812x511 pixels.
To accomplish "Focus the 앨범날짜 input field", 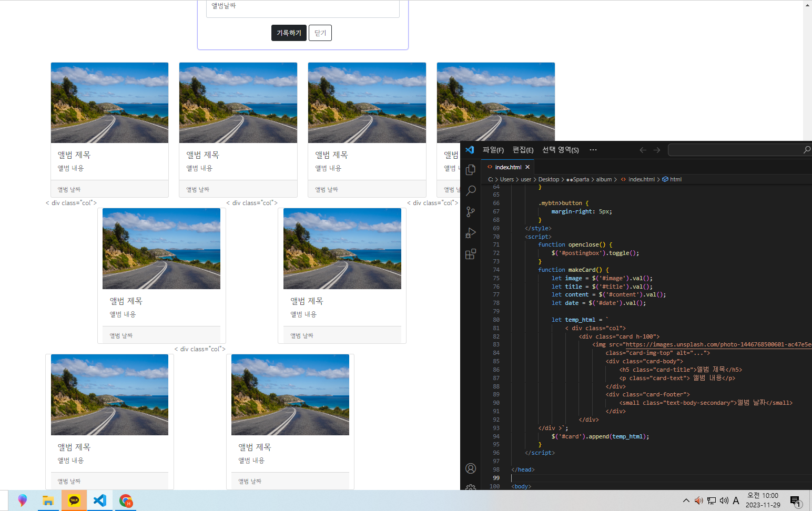I will [x=303, y=8].
